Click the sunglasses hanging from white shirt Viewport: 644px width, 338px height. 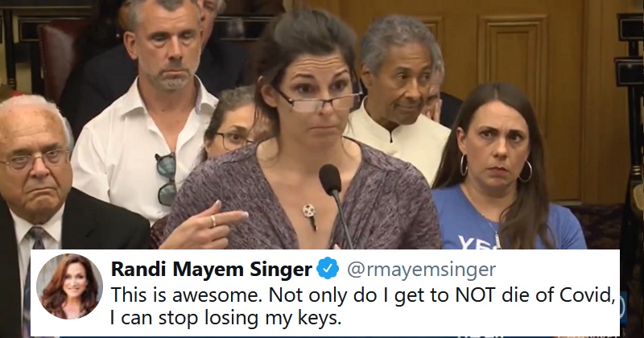click(167, 179)
